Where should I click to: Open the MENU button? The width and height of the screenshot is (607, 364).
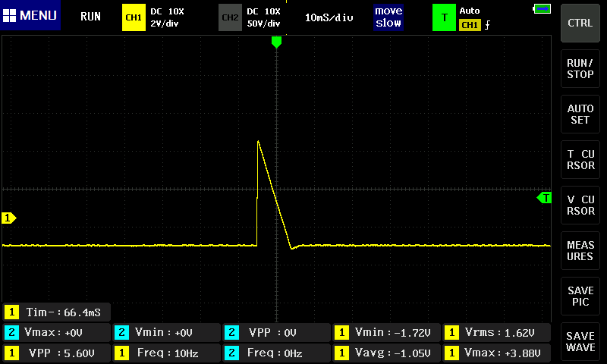30,16
